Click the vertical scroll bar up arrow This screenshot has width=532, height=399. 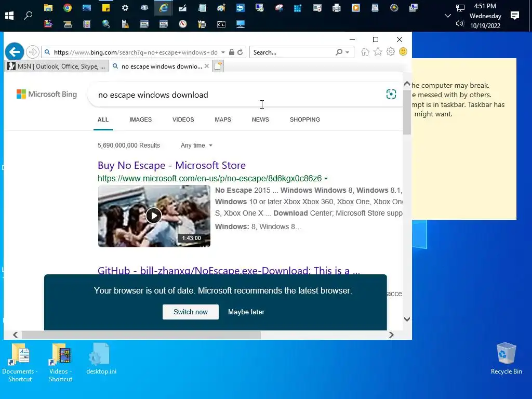pos(407,84)
